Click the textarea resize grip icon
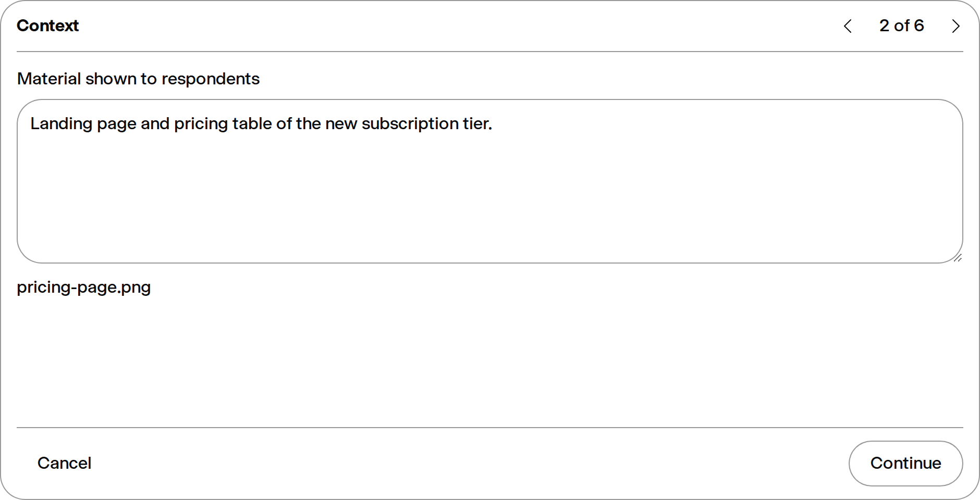The height and width of the screenshot is (500, 980). pyautogui.click(x=957, y=258)
